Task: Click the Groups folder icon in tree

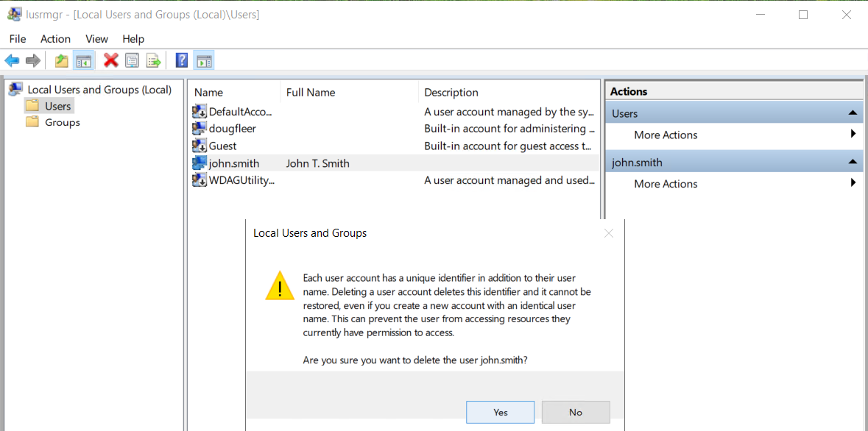Action: [x=32, y=122]
